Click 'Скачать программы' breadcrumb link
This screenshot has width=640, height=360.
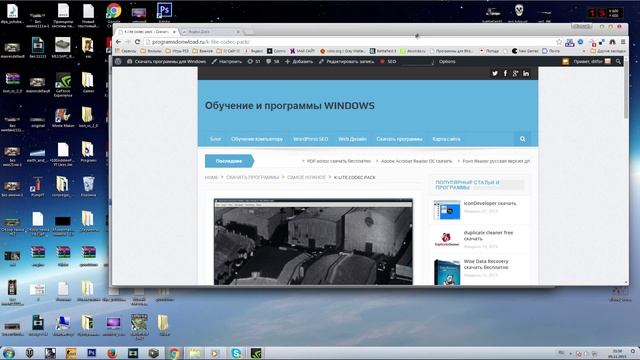tap(252, 178)
